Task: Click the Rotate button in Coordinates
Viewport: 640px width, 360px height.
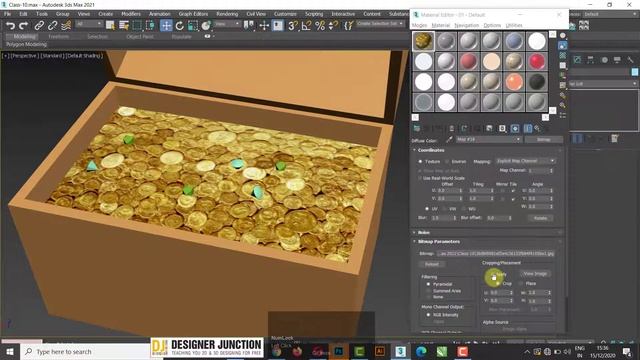Action: (x=540, y=218)
